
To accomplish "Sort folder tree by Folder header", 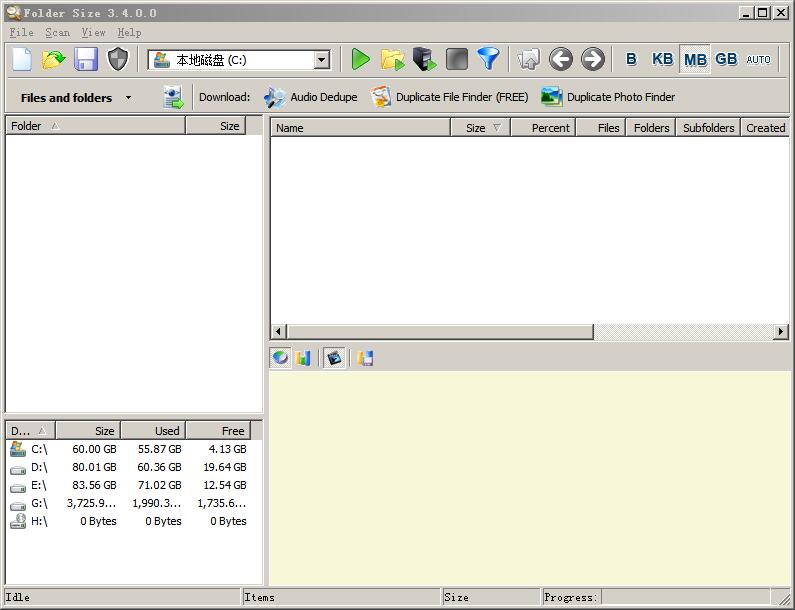I will click(95, 126).
